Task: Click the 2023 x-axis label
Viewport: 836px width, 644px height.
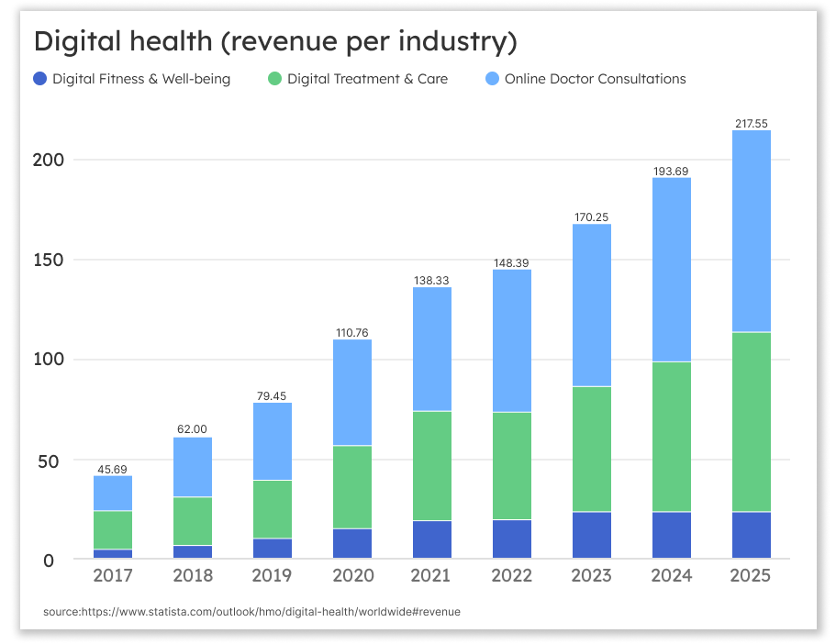Action: tap(591, 576)
